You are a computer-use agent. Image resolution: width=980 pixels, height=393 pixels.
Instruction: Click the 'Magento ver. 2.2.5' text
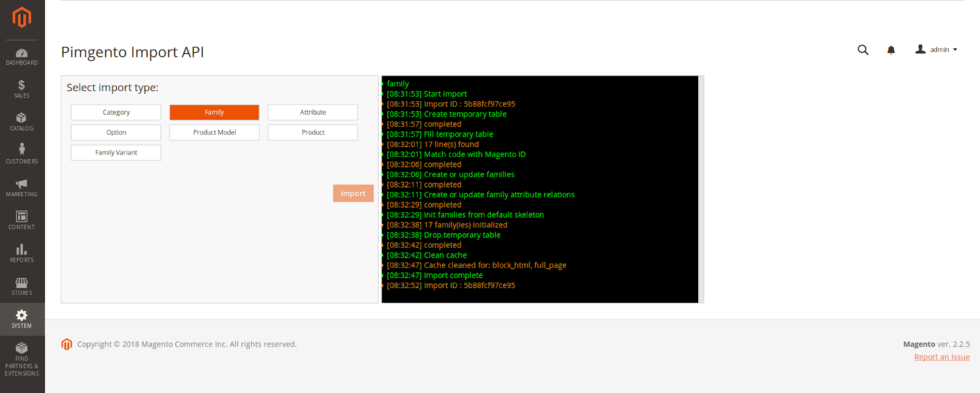(x=937, y=345)
